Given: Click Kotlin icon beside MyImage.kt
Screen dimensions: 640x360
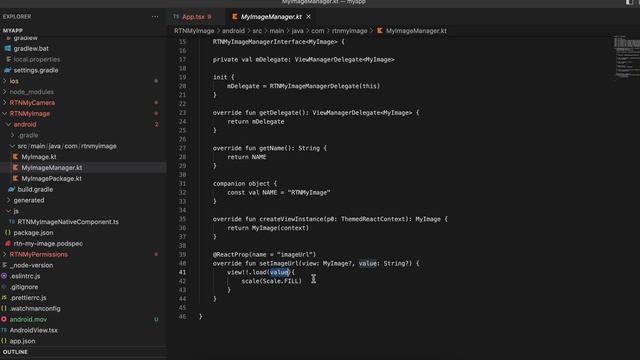Looking at the screenshot, I should [16, 157].
